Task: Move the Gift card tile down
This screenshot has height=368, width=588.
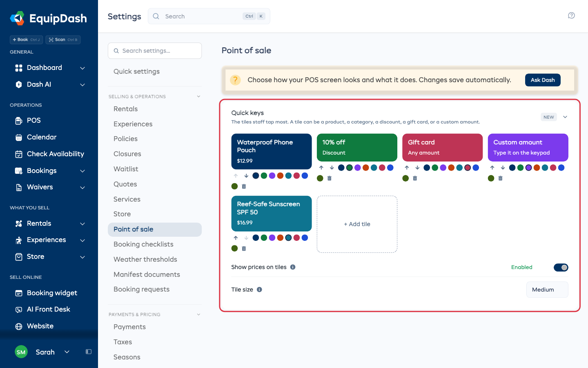Action: coord(417,168)
